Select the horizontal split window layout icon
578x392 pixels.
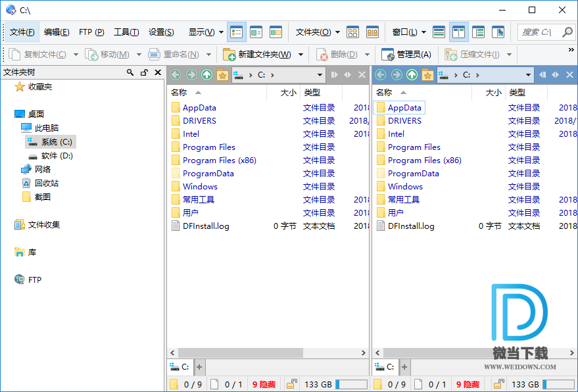click(439, 32)
